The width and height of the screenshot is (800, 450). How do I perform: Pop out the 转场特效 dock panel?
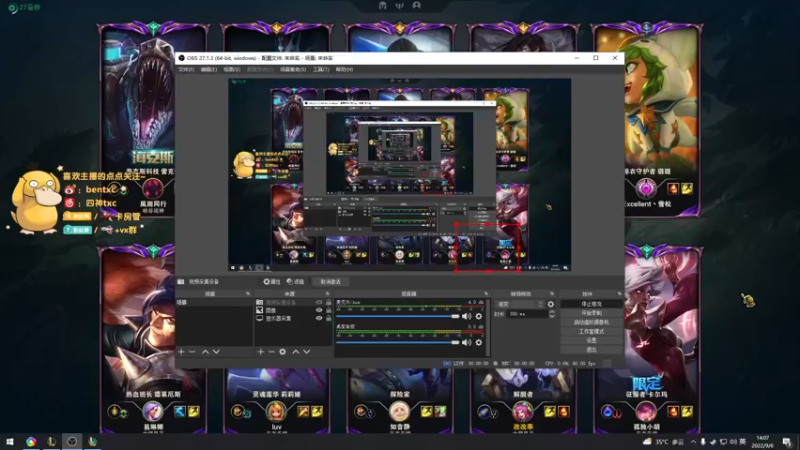(552, 294)
